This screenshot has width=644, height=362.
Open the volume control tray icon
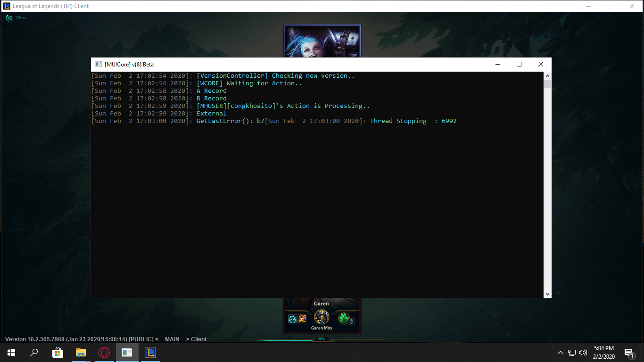583,352
